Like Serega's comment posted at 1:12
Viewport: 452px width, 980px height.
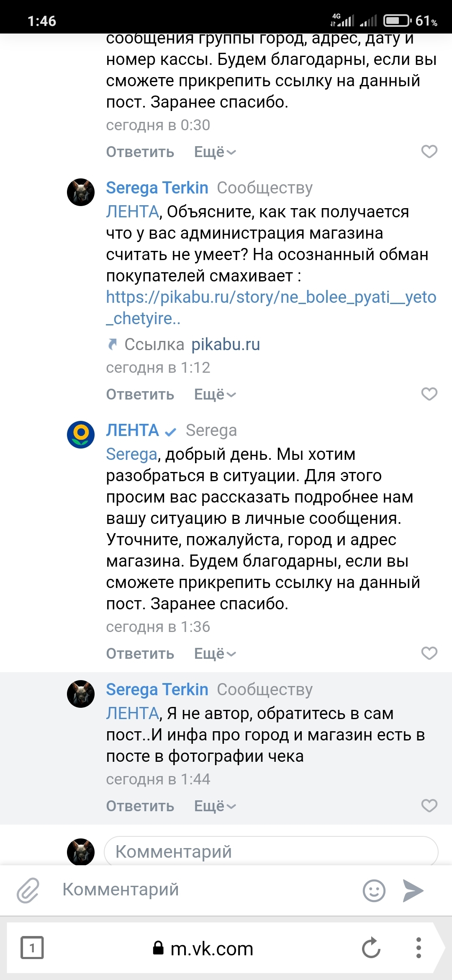point(429,394)
